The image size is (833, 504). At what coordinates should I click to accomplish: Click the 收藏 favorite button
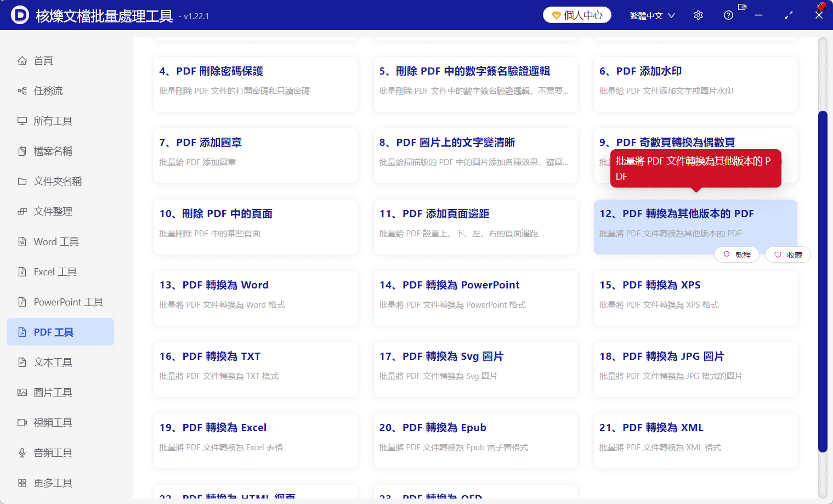787,255
